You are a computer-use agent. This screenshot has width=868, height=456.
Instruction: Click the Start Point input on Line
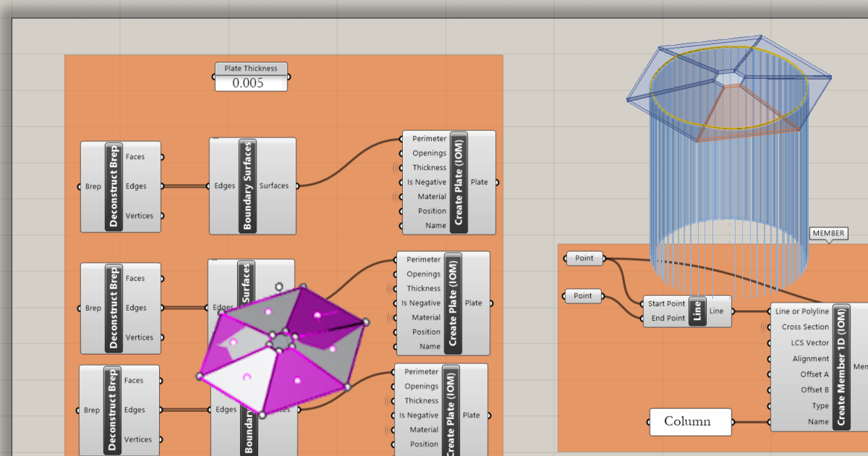pos(665,303)
